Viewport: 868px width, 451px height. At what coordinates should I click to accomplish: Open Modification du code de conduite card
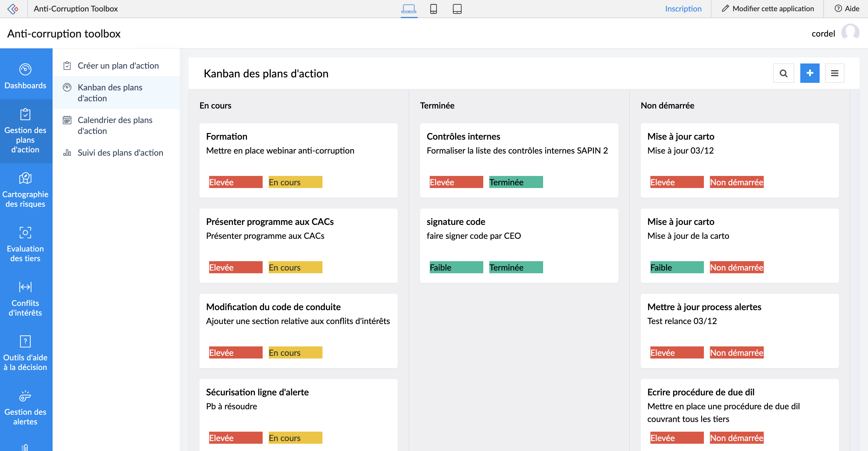click(x=298, y=331)
